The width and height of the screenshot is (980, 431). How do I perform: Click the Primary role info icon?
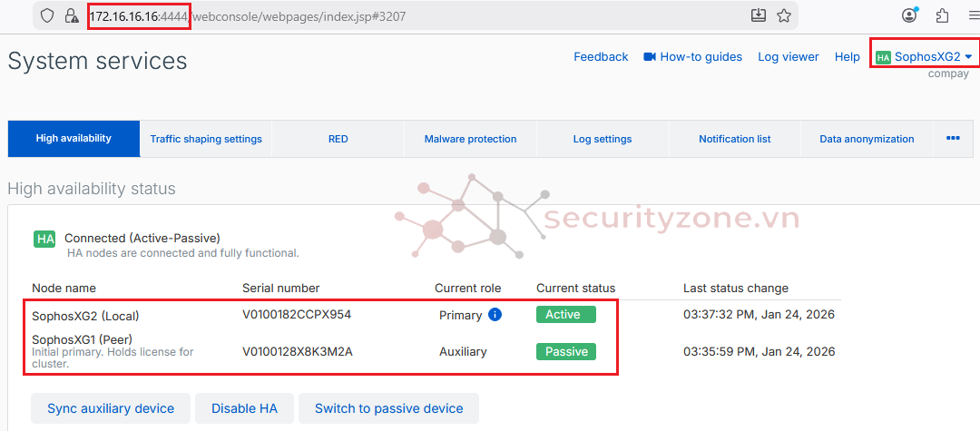(x=495, y=315)
